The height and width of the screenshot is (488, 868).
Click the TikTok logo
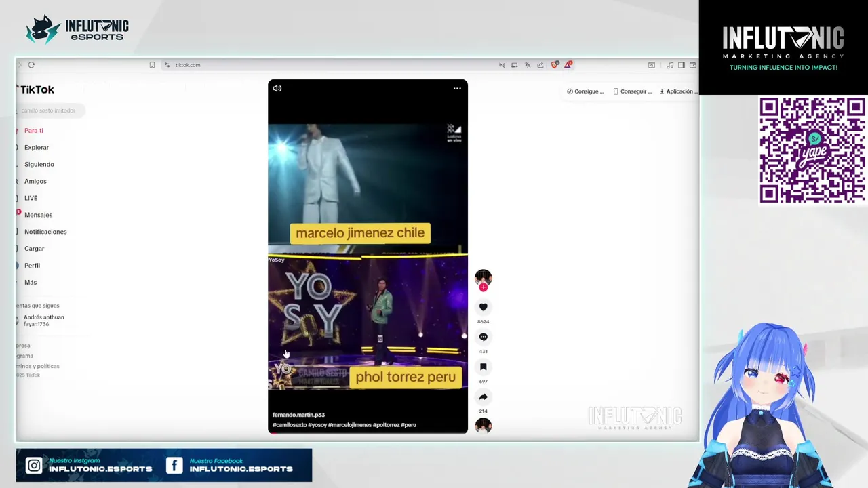(36, 89)
